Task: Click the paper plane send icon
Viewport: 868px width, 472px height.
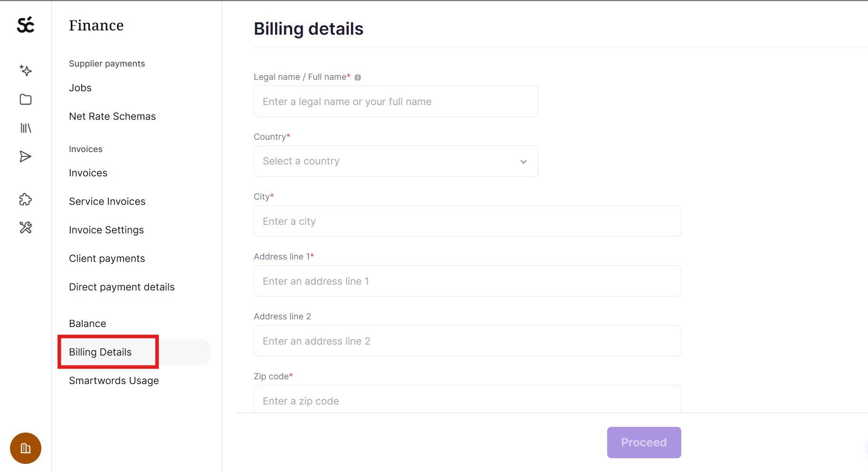Action: [26, 156]
